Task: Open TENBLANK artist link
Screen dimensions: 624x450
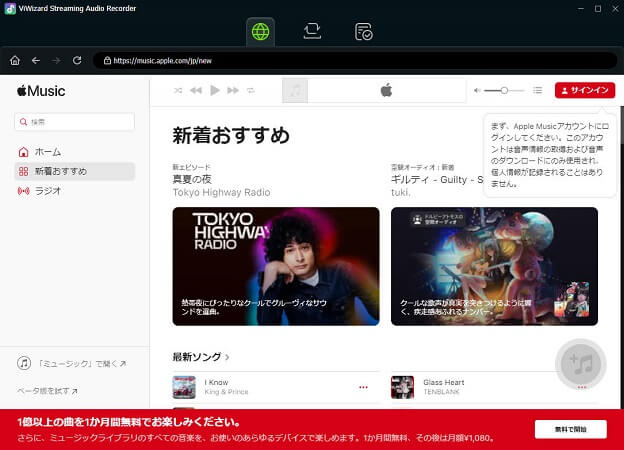Action: click(441, 392)
